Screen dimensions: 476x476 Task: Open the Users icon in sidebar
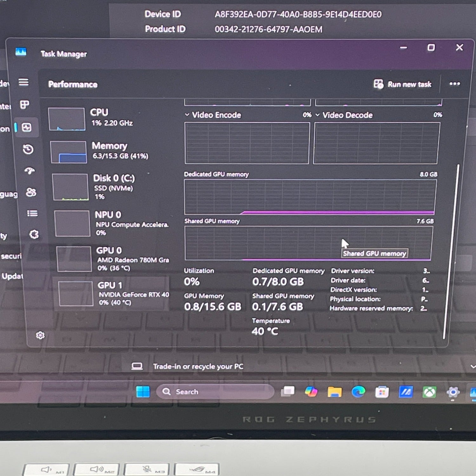(x=31, y=192)
